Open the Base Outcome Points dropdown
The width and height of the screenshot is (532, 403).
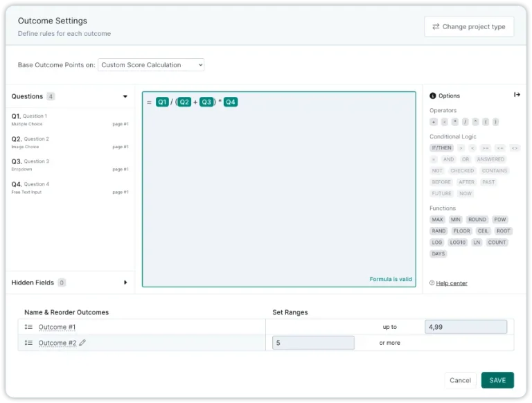(151, 65)
